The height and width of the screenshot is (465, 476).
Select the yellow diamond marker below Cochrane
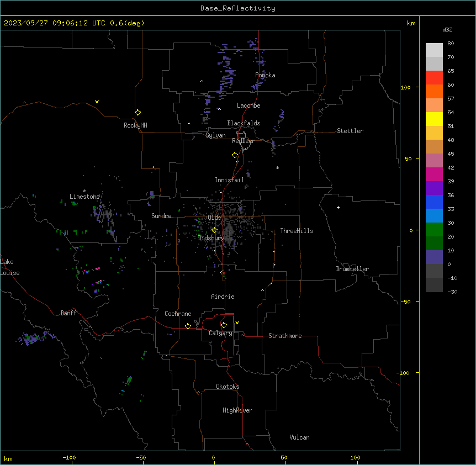188,326
